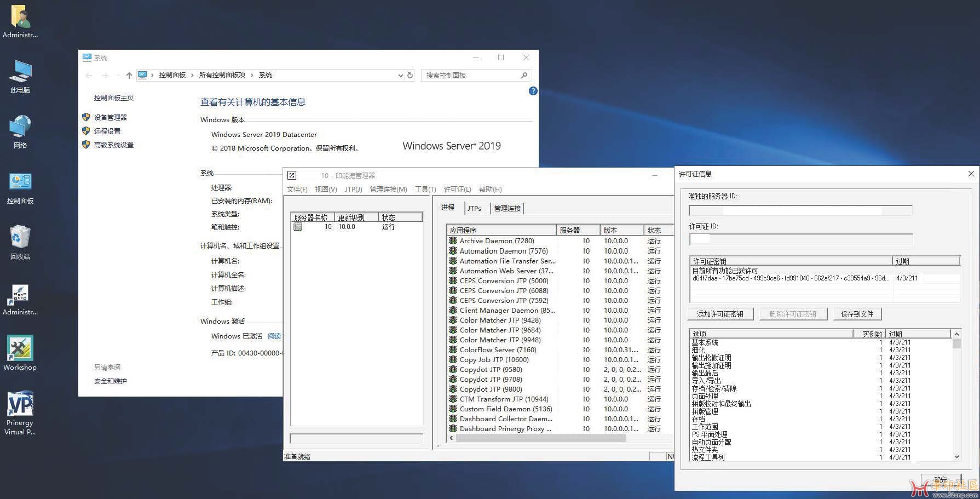Open the 管理连接(M) menu
The width and height of the screenshot is (980, 499).
[x=389, y=190]
